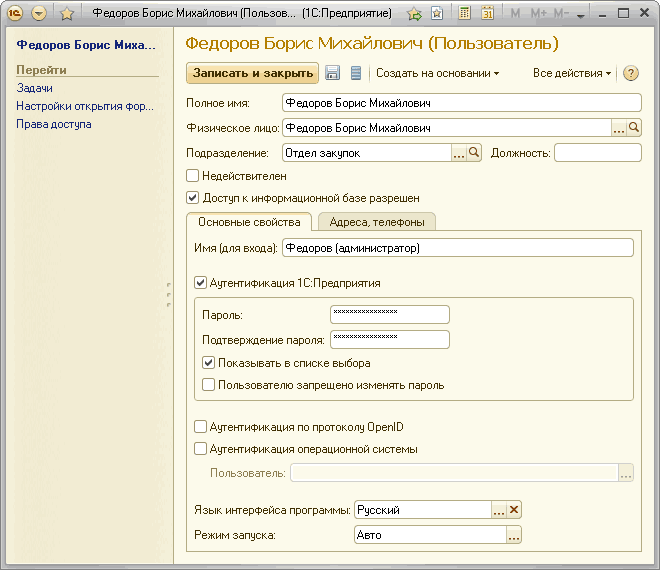
Task: Expand the Создать на основании dropdown
Action: 437,73
